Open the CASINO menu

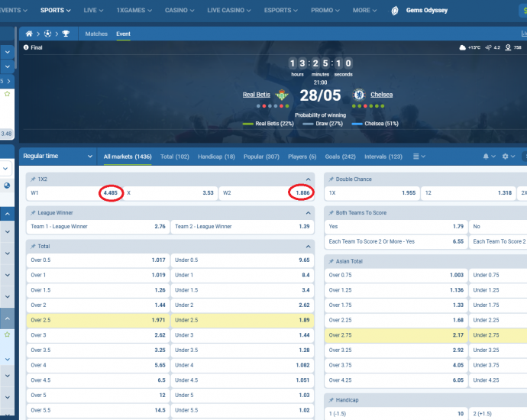pos(179,11)
